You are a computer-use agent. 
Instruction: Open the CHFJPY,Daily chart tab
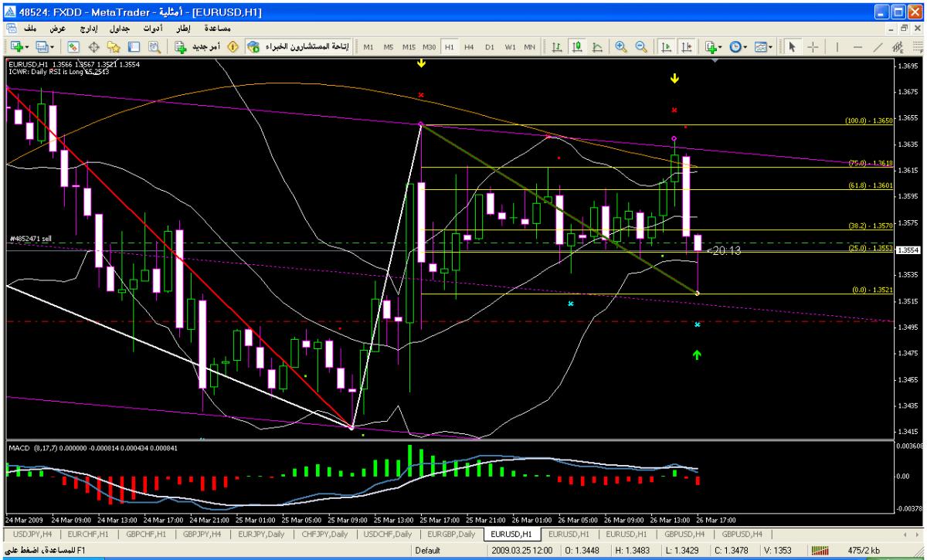(x=324, y=534)
